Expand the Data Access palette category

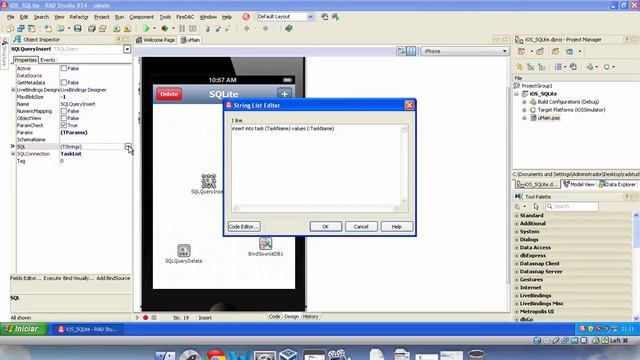[517, 248]
